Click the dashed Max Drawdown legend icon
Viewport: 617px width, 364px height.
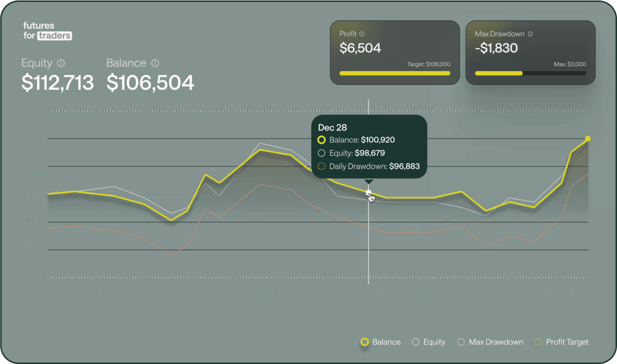pyautogui.click(x=461, y=342)
